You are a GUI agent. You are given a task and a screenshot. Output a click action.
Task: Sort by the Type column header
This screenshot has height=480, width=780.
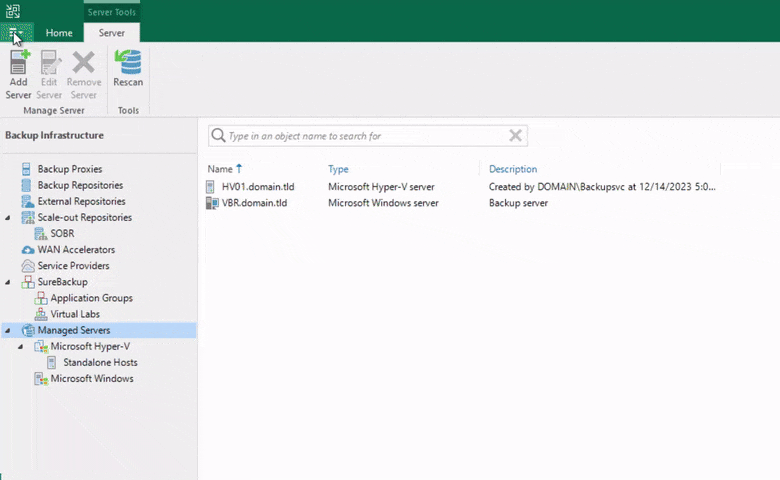[x=338, y=169]
